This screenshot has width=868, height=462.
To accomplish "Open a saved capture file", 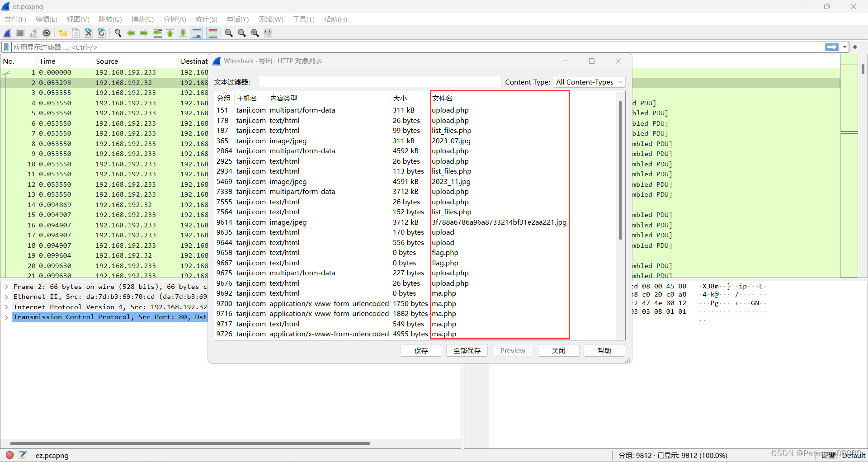I will 62,33.
